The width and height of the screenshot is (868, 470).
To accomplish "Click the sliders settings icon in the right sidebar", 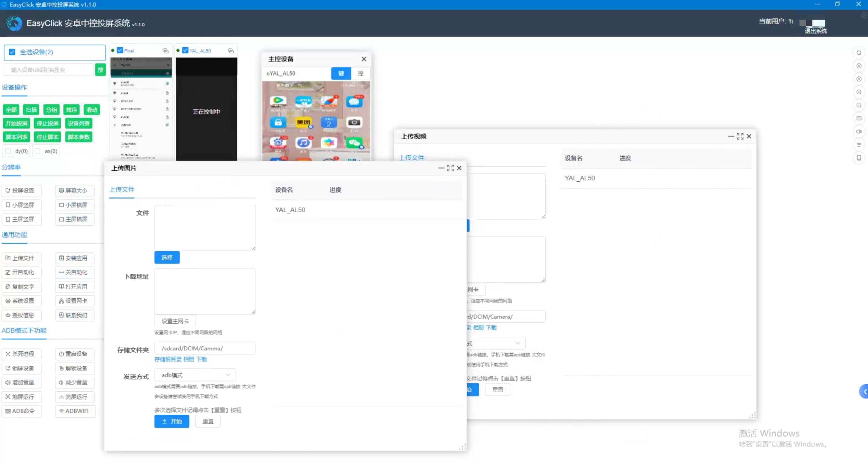I will [x=859, y=145].
